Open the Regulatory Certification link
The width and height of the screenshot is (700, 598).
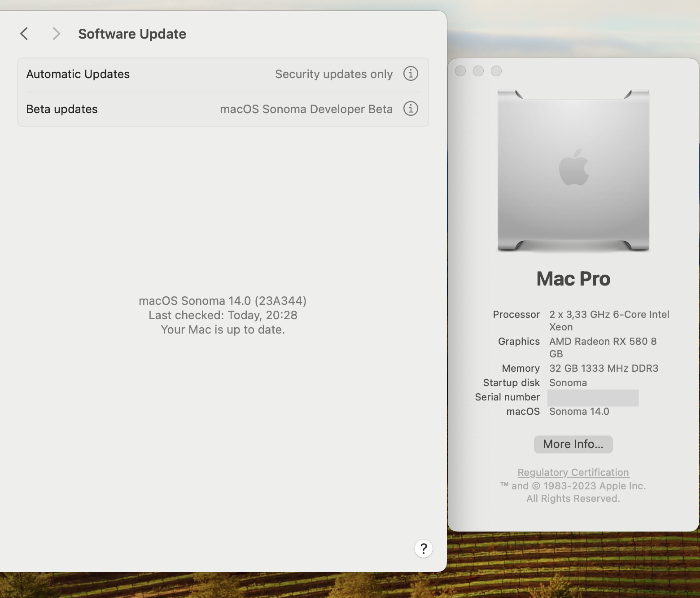click(x=573, y=472)
